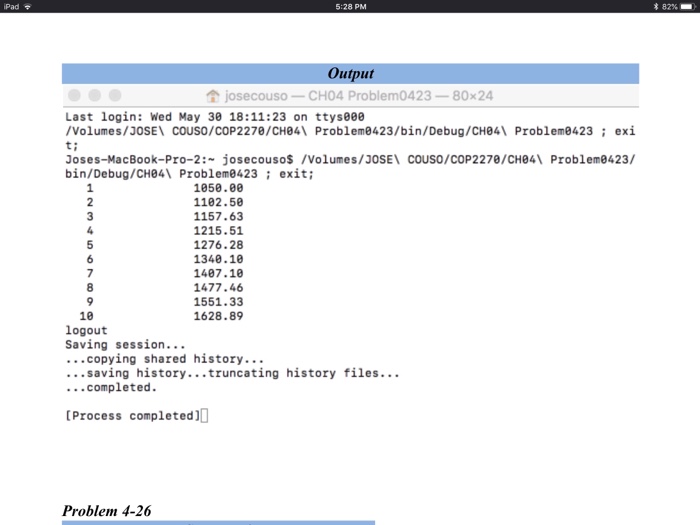Click year number 5 in output
The height and width of the screenshot is (525, 700).
tap(90, 245)
